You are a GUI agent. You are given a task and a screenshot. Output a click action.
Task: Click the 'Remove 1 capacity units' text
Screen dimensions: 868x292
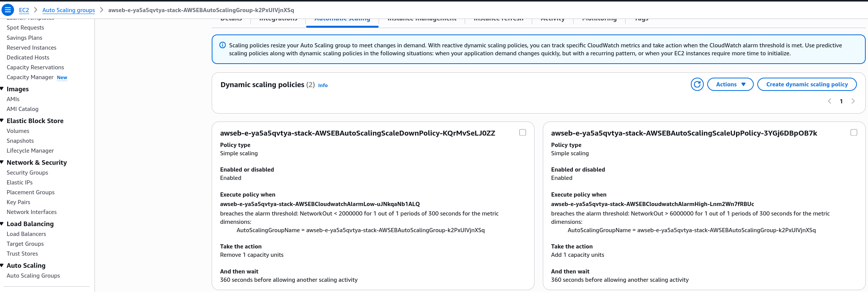tap(252, 255)
